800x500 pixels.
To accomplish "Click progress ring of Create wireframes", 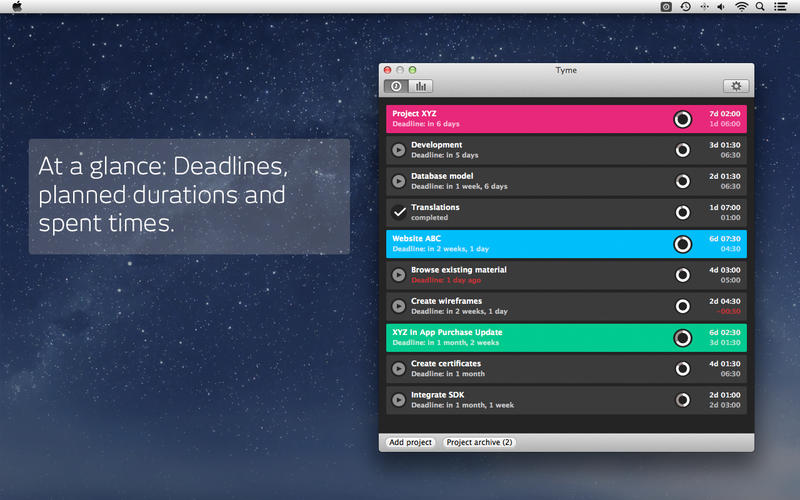I will tap(682, 306).
